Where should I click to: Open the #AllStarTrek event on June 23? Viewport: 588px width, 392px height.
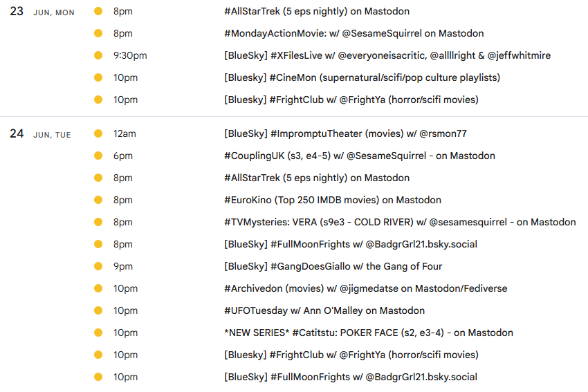(317, 11)
